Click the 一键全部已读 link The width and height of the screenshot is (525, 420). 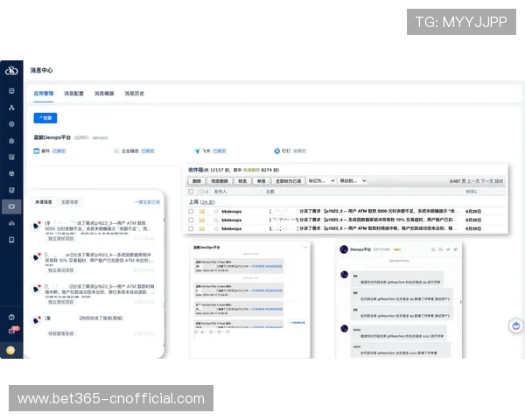coord(147,202)
